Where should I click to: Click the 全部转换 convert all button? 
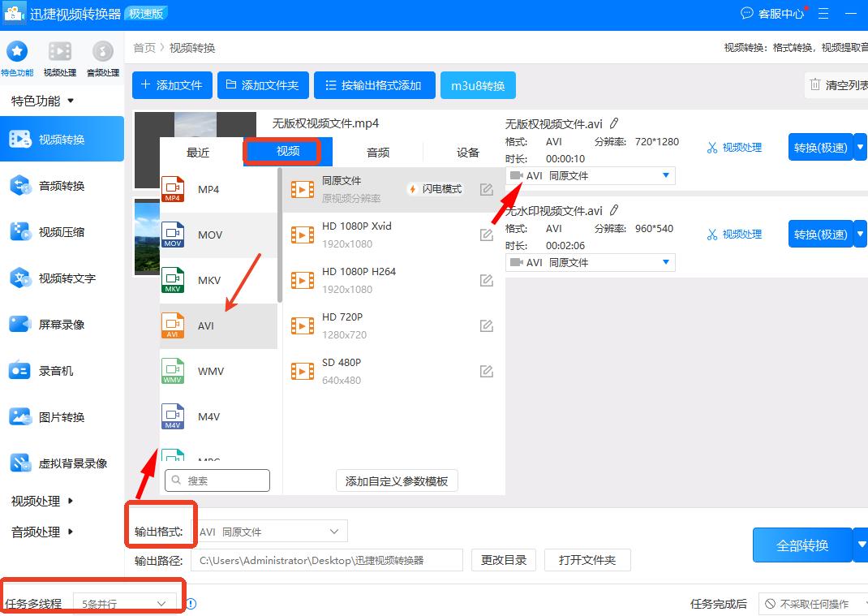(802, 545)
